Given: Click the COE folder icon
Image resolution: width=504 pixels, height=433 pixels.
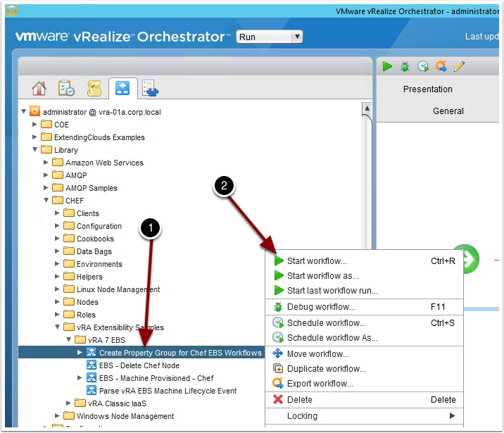Looking at the screenshot, I should (46, 124).
